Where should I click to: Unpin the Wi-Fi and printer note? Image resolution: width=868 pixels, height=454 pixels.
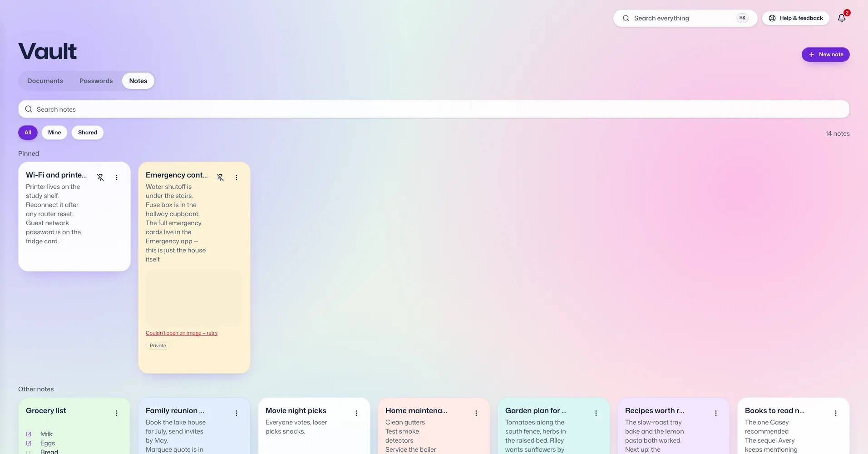[100, 178]
